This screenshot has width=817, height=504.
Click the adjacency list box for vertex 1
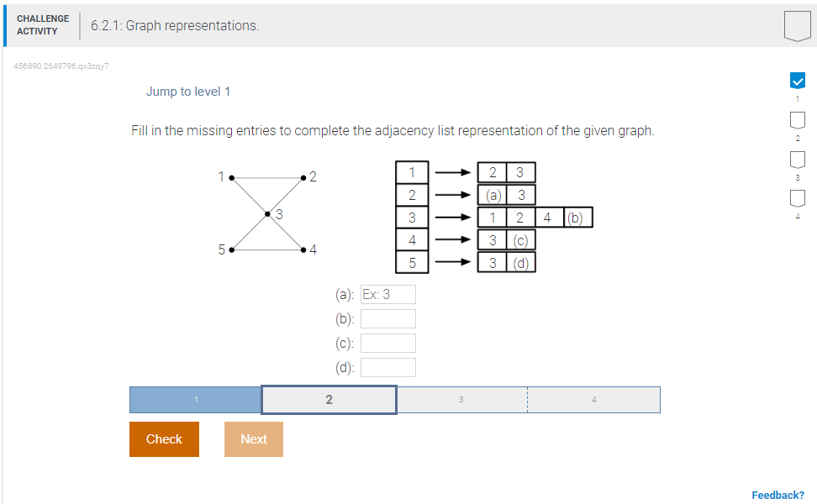click(x=412, y=171)
